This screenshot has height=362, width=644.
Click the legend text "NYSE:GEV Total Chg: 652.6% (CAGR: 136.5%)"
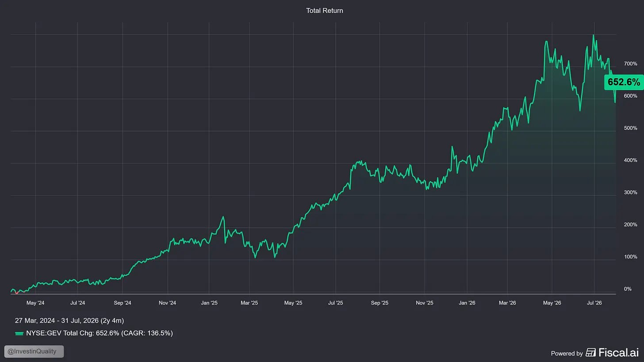pyautogui.click(x=100, y=333)
